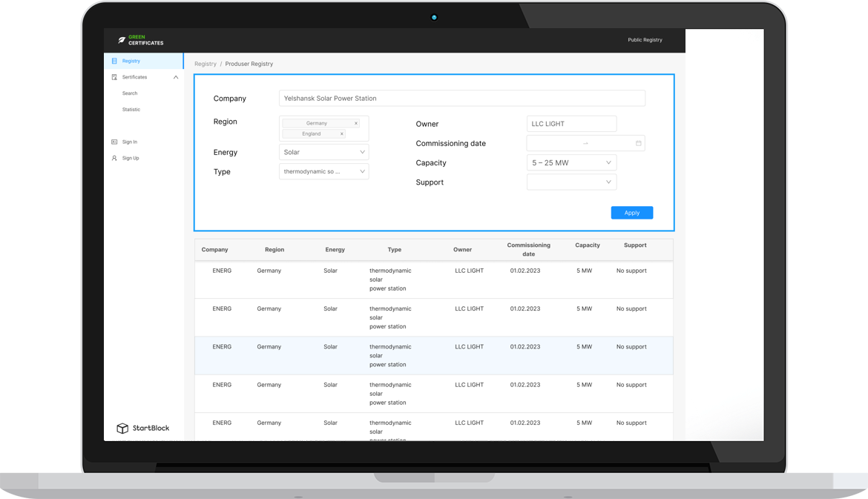Image resolution: width=868 pixels, height=499 pixels.
Task: Click the Commissioning date column header
Action: coord(529,249)
